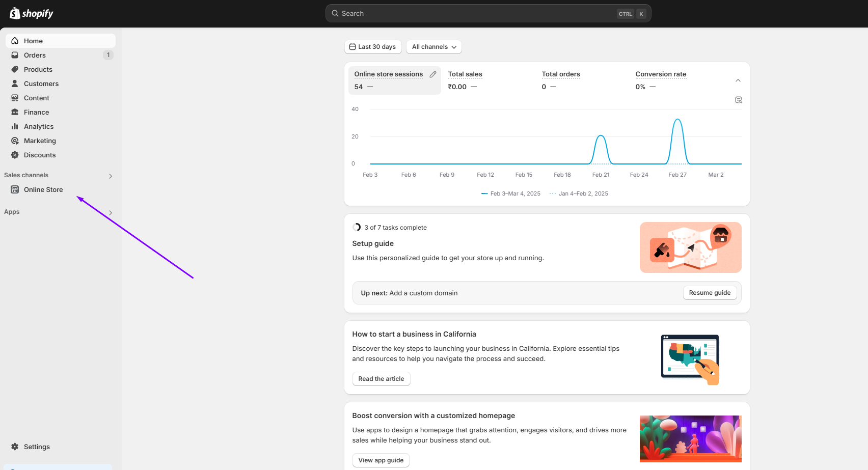This screenshot has width=868, height=470.
Task: Click the Shopify logo
Action: point(32,13)
